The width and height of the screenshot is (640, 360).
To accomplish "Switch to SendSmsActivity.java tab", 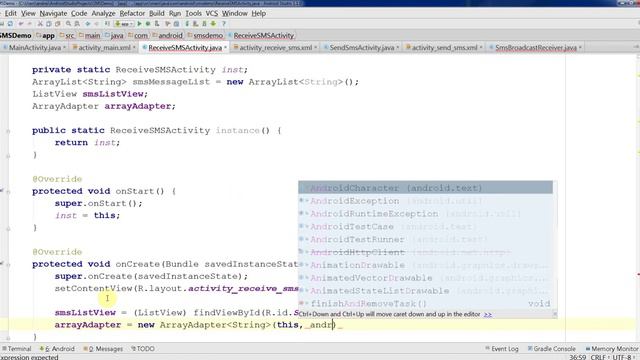I will 362,48.
